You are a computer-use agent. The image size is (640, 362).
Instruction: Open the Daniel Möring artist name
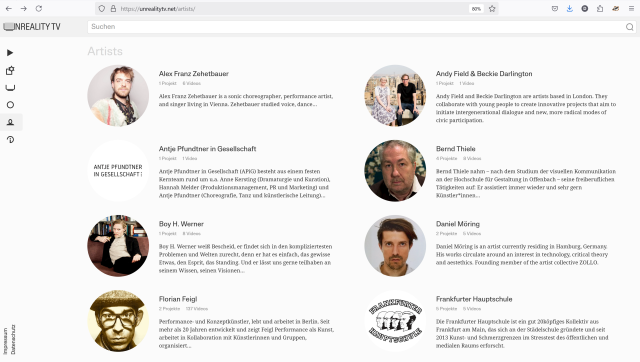458,224
